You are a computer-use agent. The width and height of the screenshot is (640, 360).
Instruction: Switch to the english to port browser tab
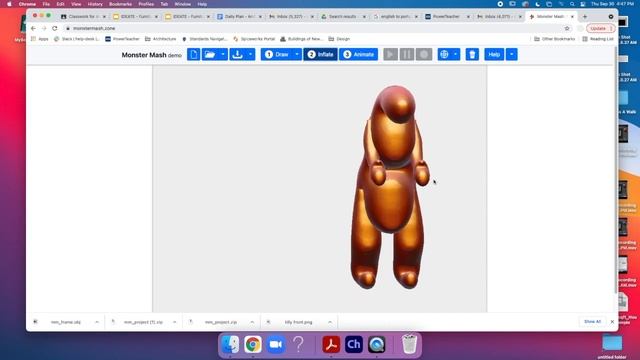pyautogui.click(x=394, y=17)
